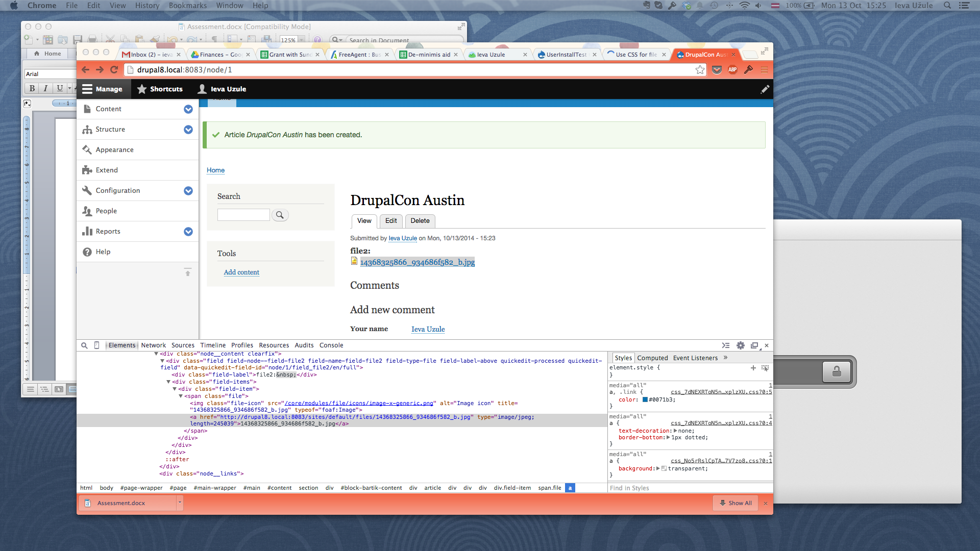Expand text-decoration property triangle
The image size is (980, 551).
click(675, 431)
